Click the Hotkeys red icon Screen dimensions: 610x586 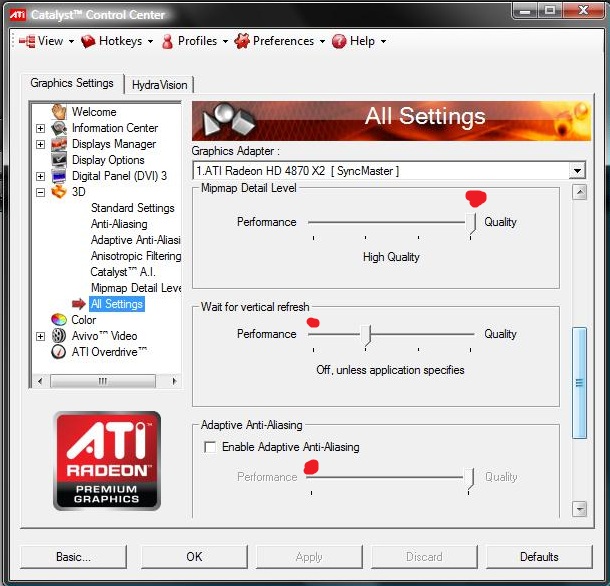(x=88, y=41)
